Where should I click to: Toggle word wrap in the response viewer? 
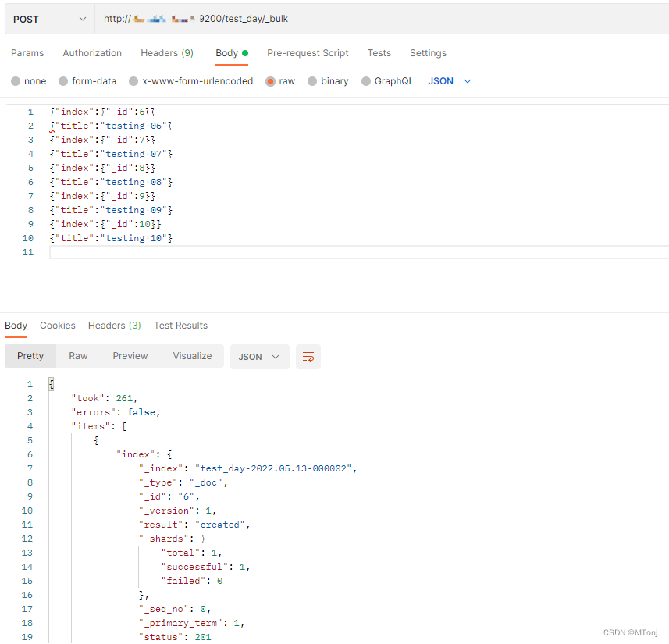pos(308,356)
